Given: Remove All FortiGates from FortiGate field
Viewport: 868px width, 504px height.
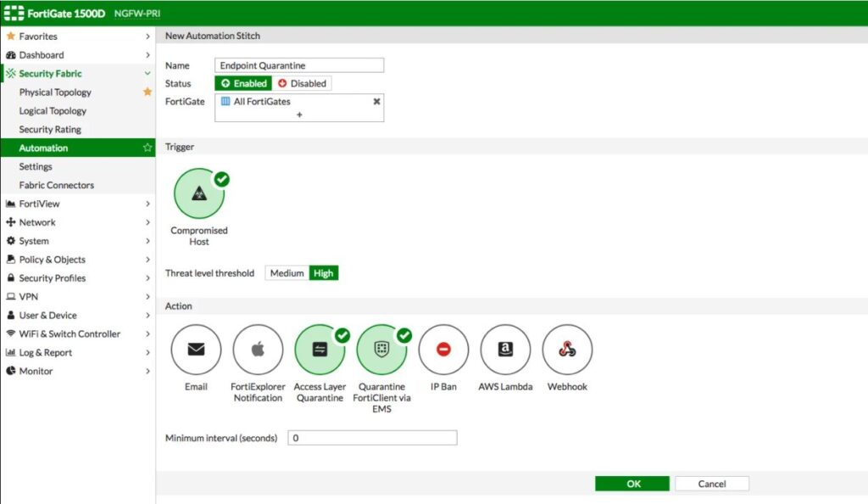Looking at the screenshot, I should (x=376, y=101).
